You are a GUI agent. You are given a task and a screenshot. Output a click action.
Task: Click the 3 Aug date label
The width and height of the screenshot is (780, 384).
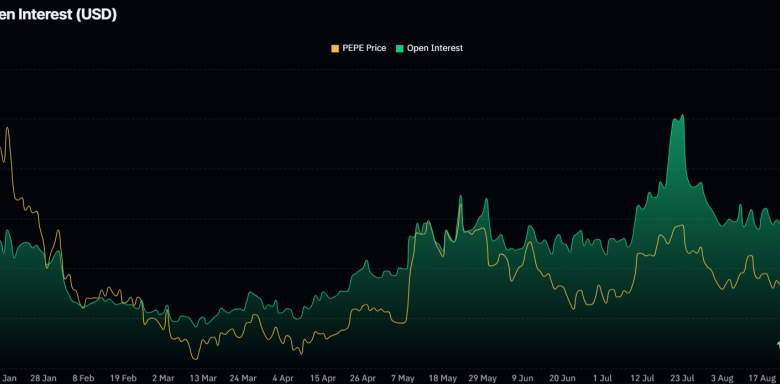pos(722,379)
